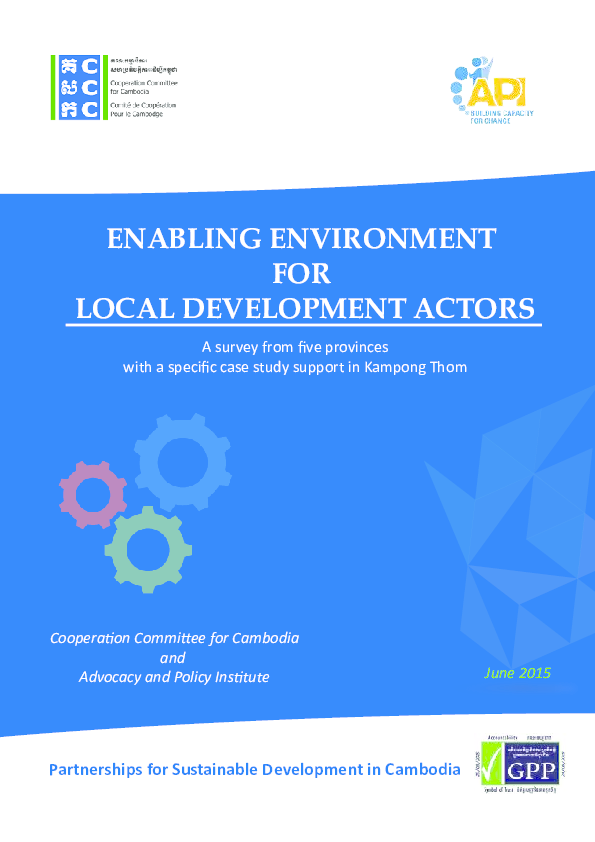Click 'Advocacy and Policy Institute' italic text

tap(174, 677)
